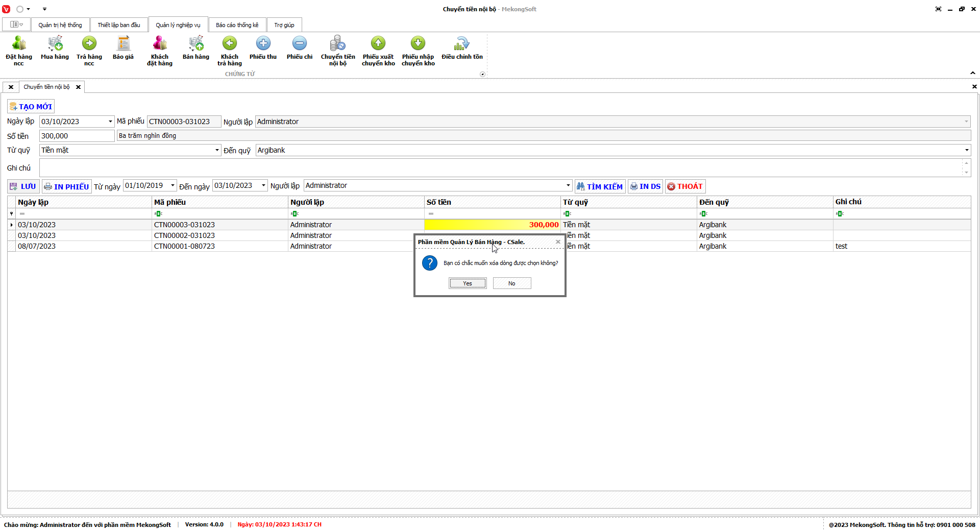The width and height of the screenshot is (980, 530).
Task: Confirm deletion by clicking Yes
Action: pos(468,283)
